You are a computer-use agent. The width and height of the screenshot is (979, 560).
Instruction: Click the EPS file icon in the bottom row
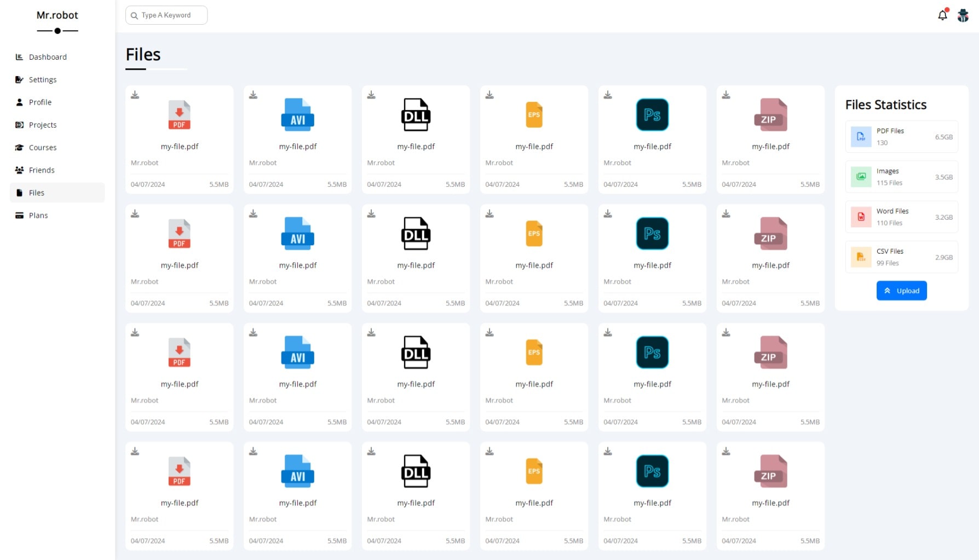click(x=534, y=471)
